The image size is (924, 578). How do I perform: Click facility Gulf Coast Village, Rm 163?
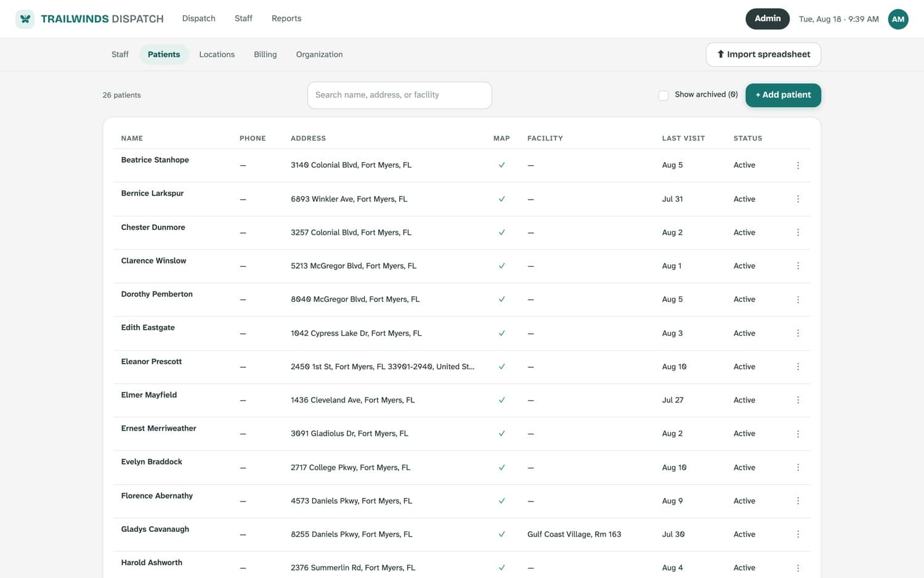(574, 534)
